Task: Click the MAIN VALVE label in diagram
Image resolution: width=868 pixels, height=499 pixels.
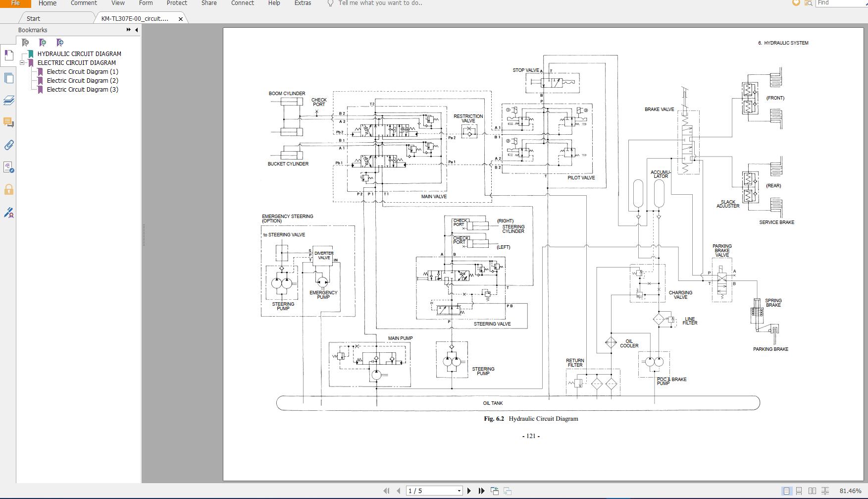Action: coord(434,197)
